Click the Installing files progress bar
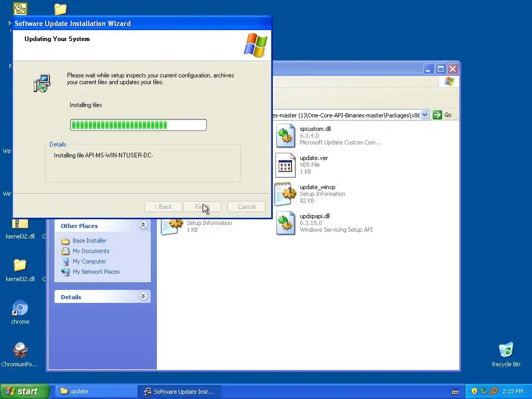 click(138, 125)
